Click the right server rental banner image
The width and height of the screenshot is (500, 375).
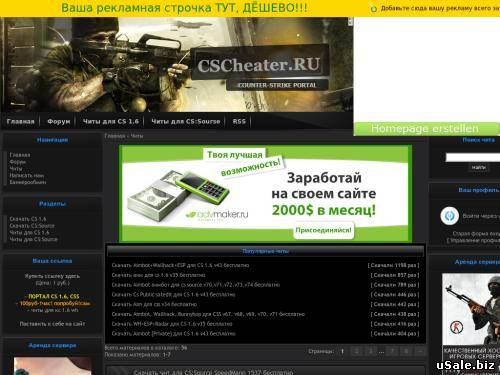point(471,323)
